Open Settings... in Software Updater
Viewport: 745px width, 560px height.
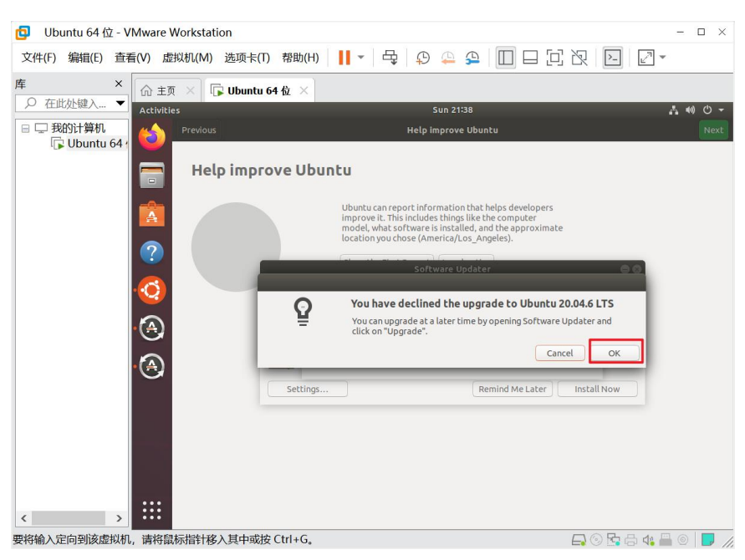[308, 389]
